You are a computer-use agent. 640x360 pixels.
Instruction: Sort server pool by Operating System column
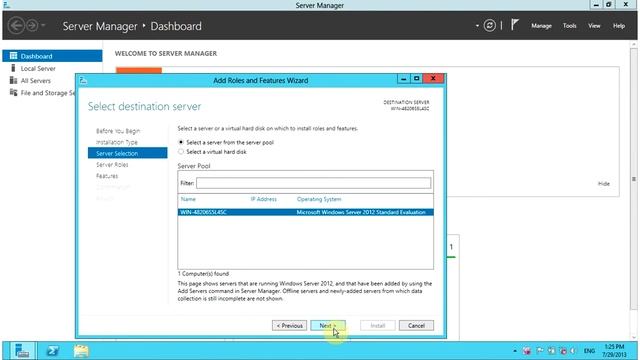(319, 199)
